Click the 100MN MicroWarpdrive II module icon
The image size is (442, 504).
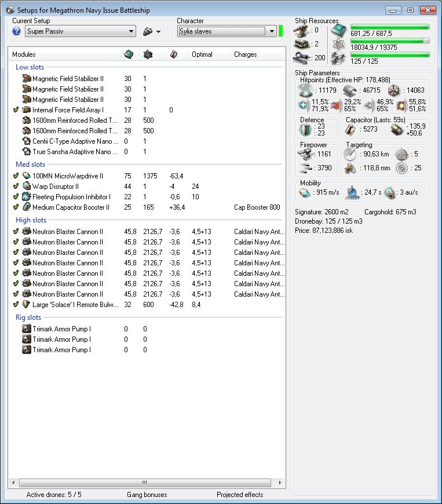click(x=27, y=176)
